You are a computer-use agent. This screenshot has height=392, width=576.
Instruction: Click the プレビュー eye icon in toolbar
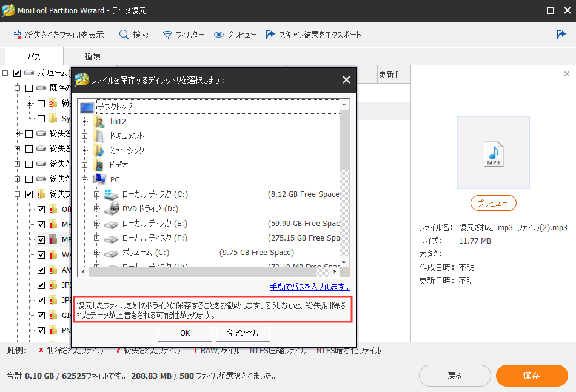tap(219, 35)
